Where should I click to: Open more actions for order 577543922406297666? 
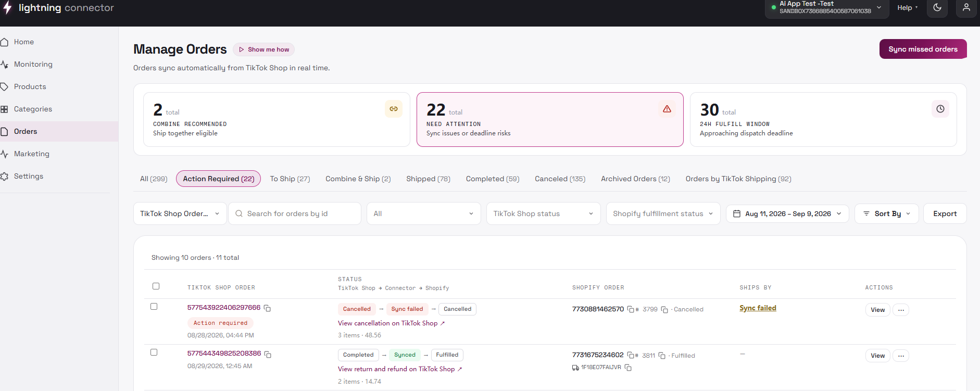[901, 310]
